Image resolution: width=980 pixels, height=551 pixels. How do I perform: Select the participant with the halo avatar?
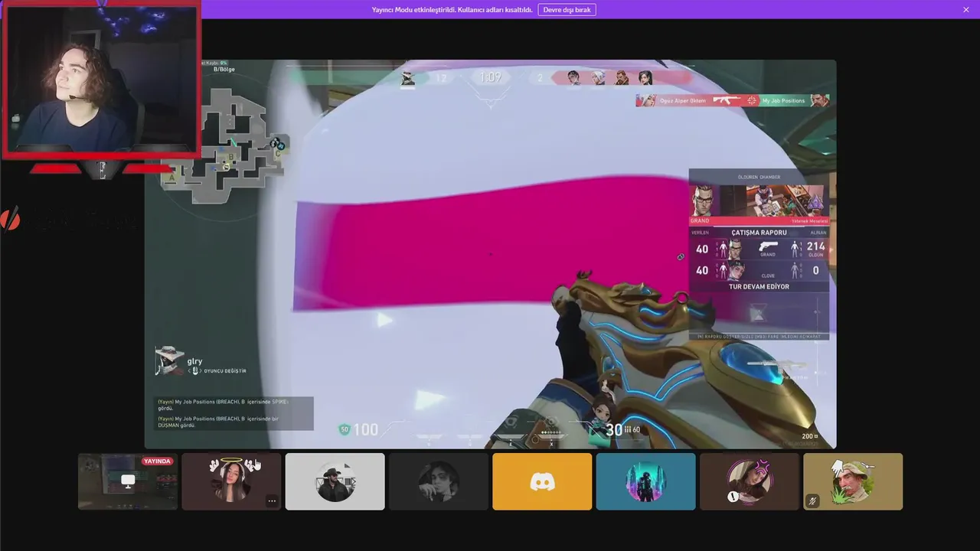(x=231, y=481)
